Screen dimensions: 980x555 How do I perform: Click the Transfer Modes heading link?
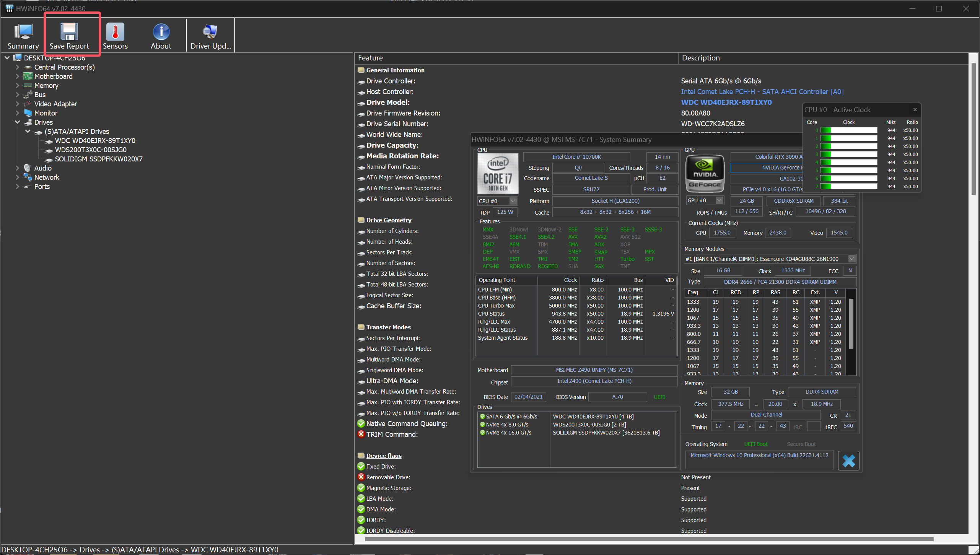(388, 327)
